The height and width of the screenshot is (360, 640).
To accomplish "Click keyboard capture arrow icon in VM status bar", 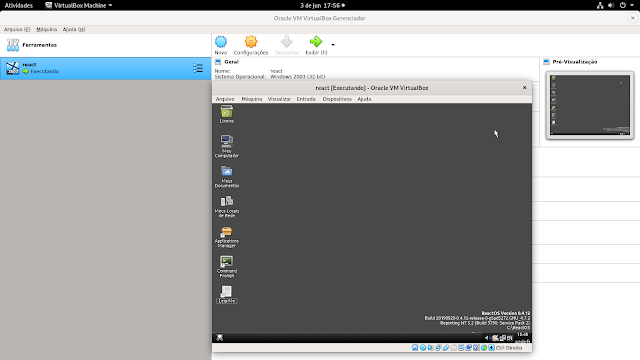I will (x=491, y=348).
